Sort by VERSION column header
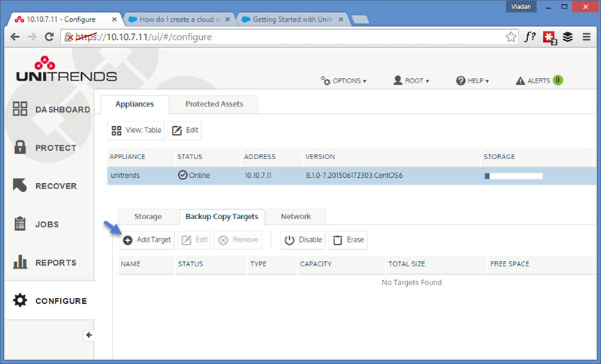 (x=320, y=157)
